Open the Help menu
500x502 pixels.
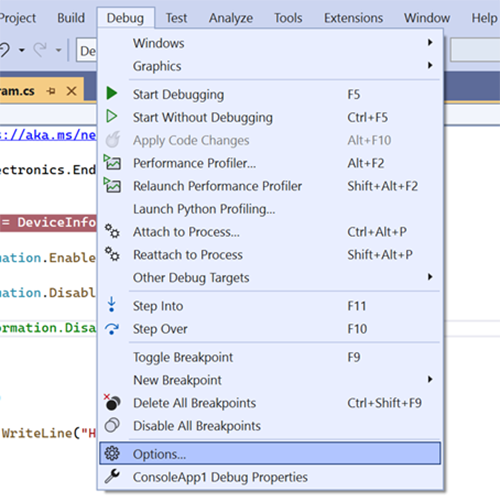(484, 18)
